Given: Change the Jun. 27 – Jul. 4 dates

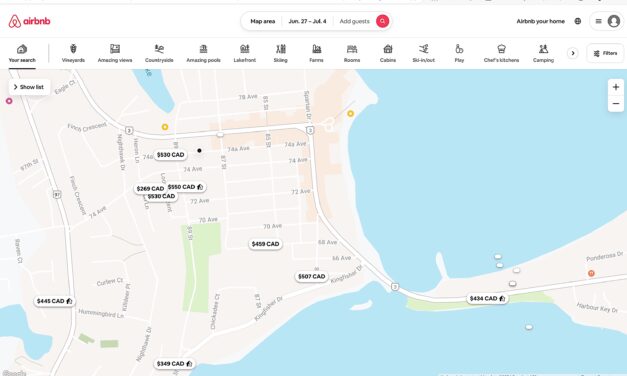Looking at the screenshot, I should pos(307,21).
